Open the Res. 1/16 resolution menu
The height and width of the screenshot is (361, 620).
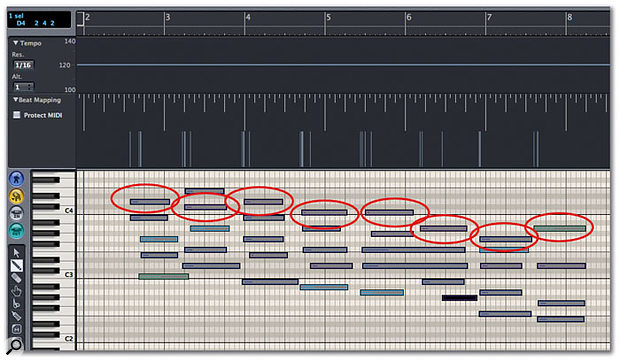coord(23,65)
